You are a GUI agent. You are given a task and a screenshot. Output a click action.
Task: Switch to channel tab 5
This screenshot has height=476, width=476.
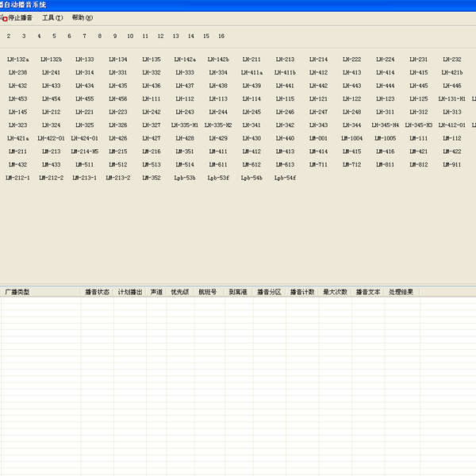click(54, 36)
